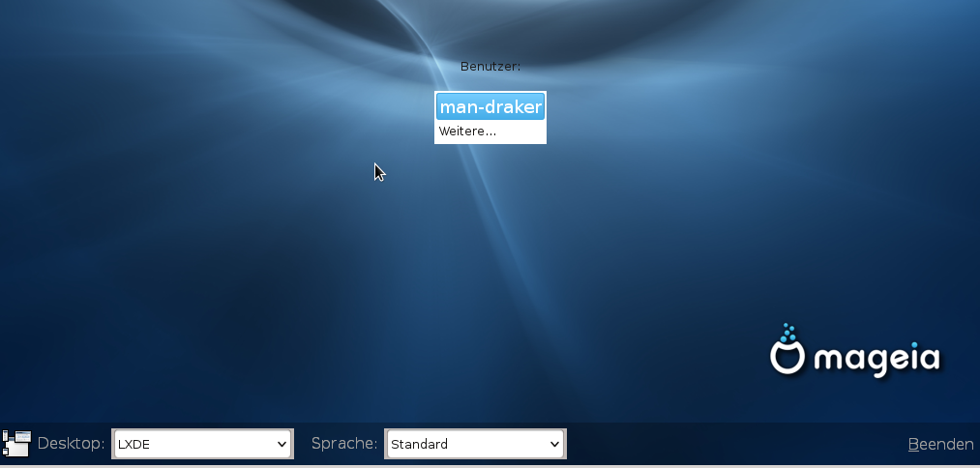Screen dimensions: 980x468
Task: Click the Sprache: label
Action: [x=343, y=444]
